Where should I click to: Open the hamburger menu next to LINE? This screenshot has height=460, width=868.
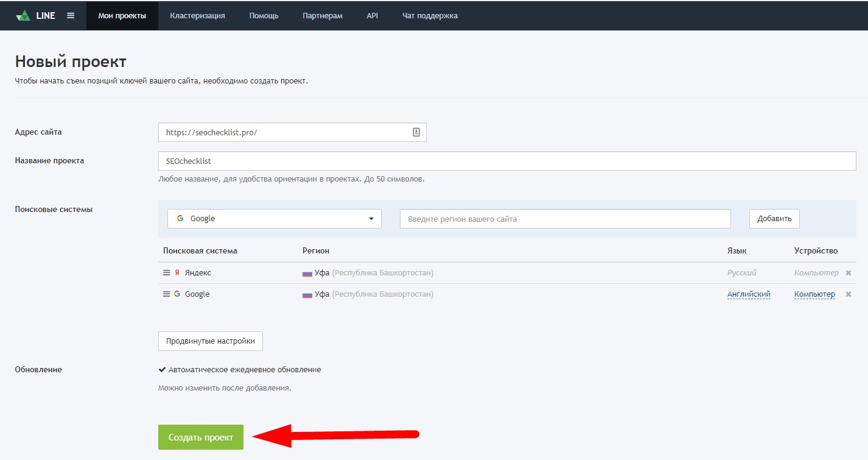point(71,15)
